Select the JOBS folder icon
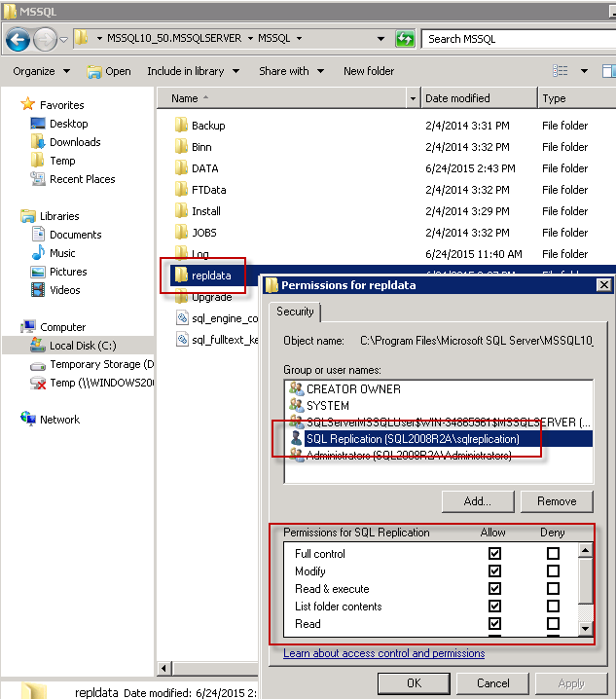The image size is (616, 699). (x=181, y=233)
